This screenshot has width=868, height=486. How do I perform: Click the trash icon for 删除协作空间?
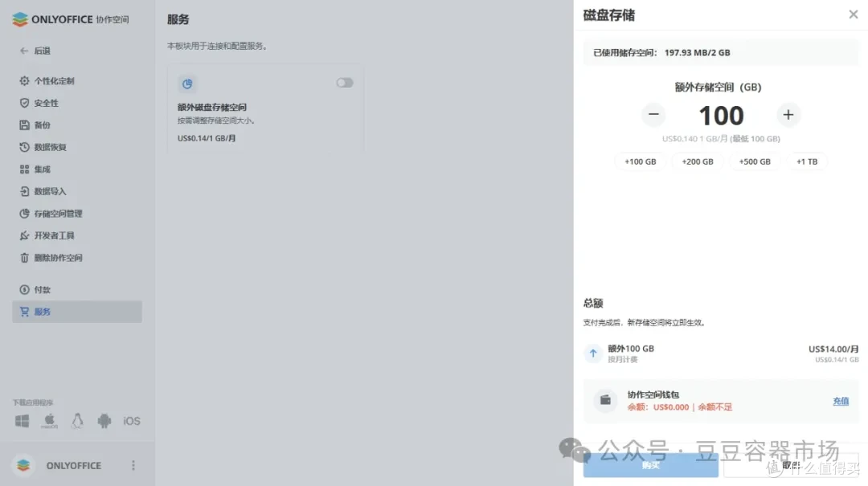click(x=24, y=258)
